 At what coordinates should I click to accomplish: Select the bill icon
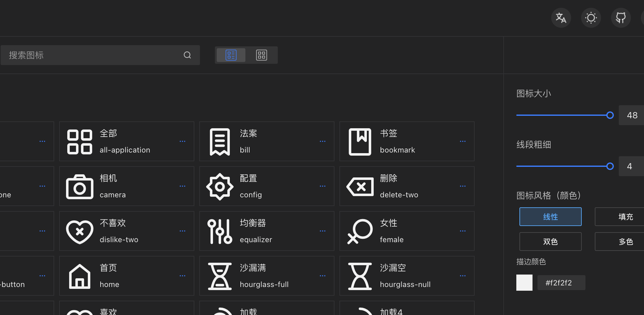tap(220, 142)
